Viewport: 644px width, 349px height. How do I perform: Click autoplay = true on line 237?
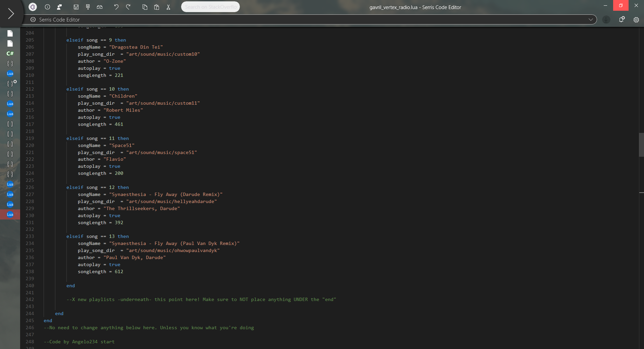pyautogui.click(x=99, y=264)
